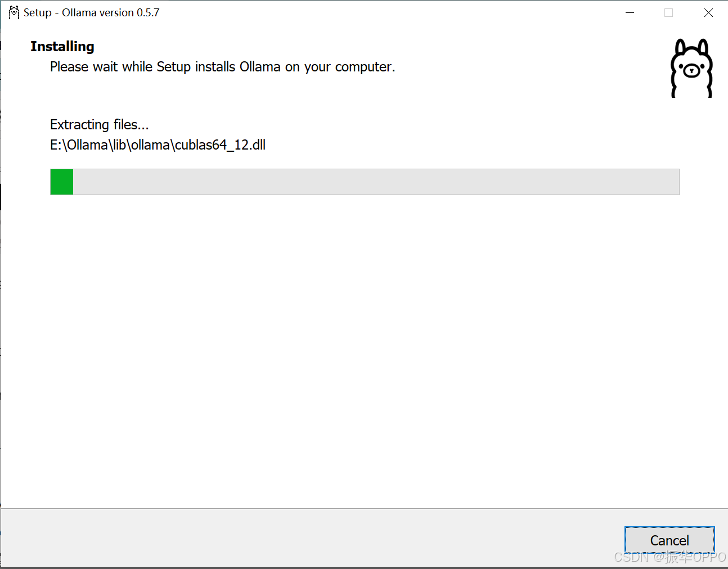The image size is (728, 569).
Task: Click the 'Setup - Ollama version 0.5.7' title
Action: 92,12
